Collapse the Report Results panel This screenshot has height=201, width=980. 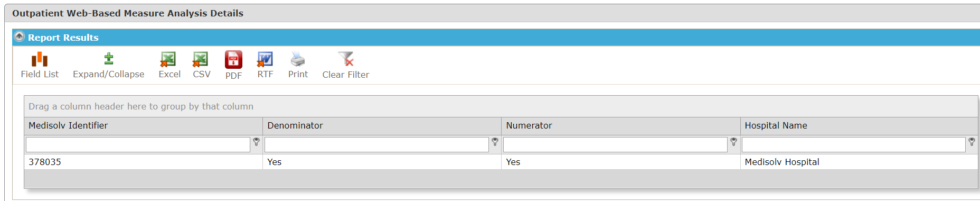pos(20,36)
